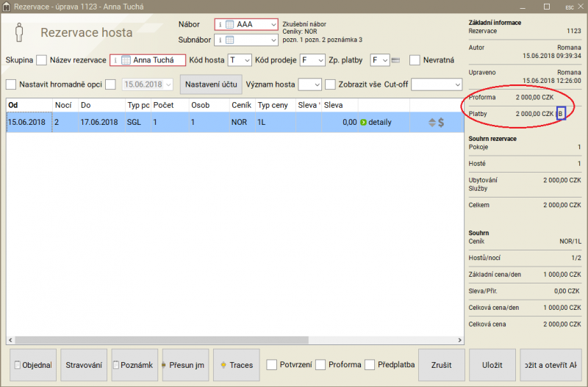Screen dimensions: 588x387
Task: Click the calendar icon in Subnábor field
Action: 230,40
